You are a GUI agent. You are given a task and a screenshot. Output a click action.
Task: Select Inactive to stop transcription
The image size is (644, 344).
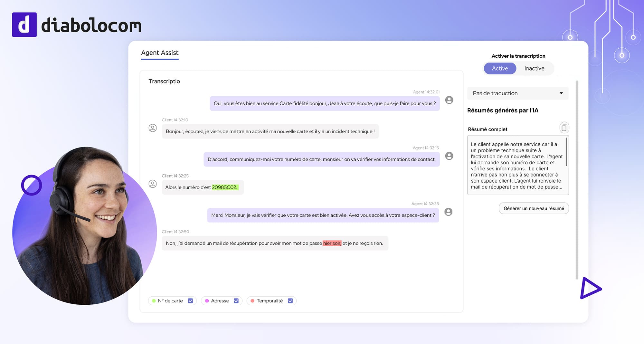coord(534,68)
